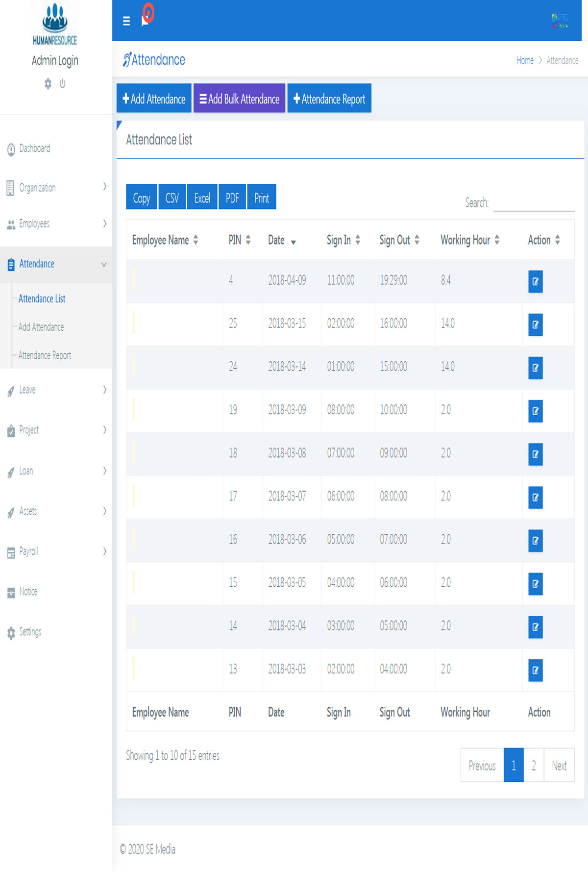The width and height of the screenshot is (588, 873).
Task: Expand the Project sidebar menu
Action: 56,430
